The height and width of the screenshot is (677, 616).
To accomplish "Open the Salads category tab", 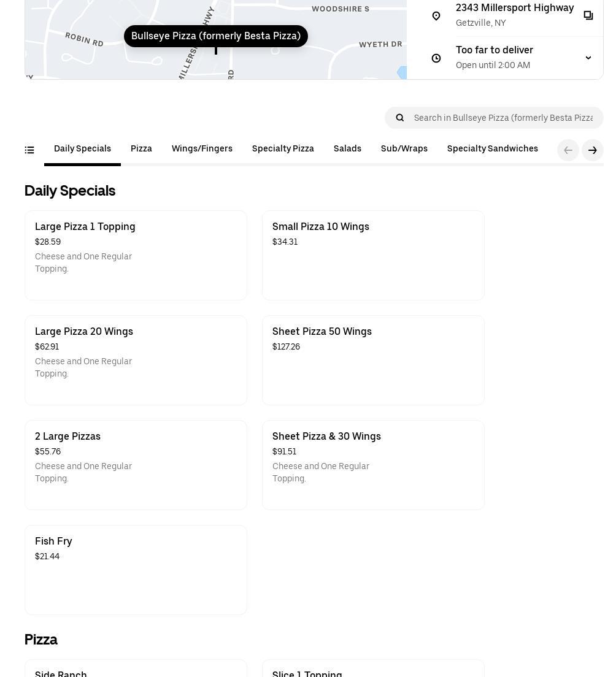I will (347, 149).
